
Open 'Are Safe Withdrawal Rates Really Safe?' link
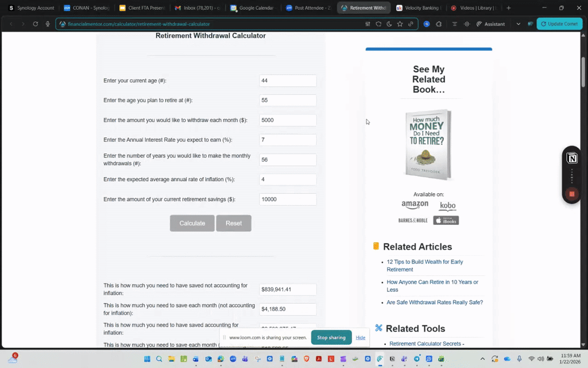(x=435, y=302)
